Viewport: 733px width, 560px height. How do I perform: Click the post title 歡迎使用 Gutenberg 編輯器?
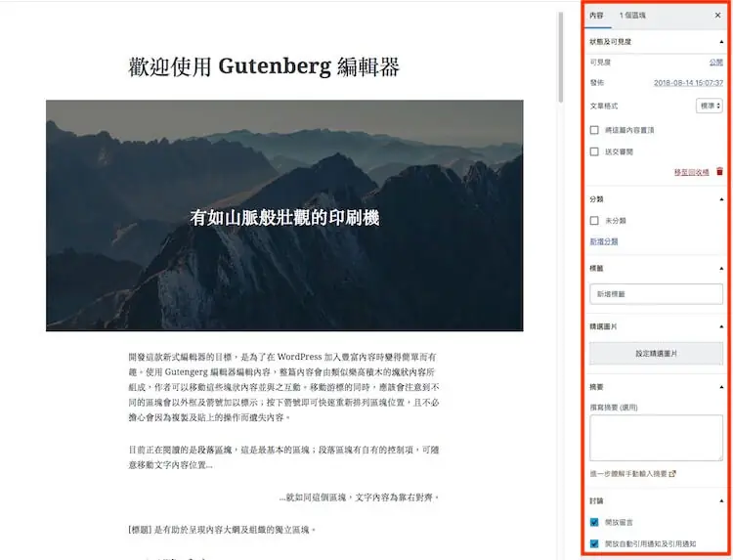click(x=264, y=66)
